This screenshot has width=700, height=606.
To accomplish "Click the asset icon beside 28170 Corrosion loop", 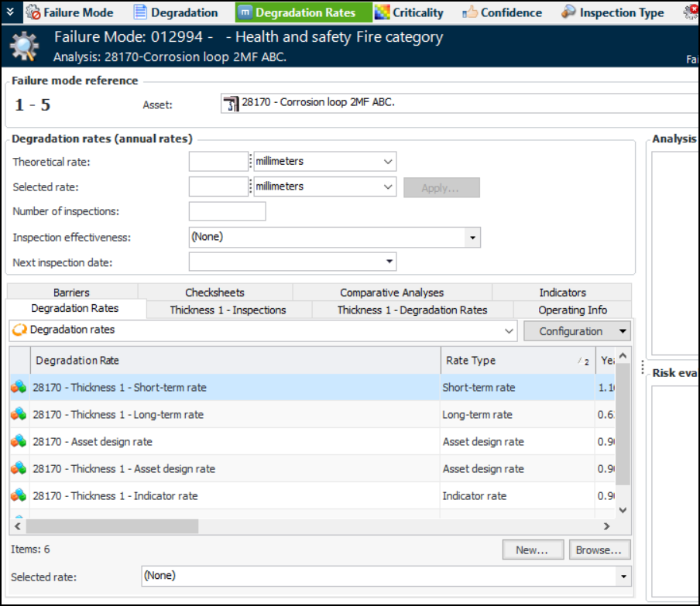I will coord(231,104).
